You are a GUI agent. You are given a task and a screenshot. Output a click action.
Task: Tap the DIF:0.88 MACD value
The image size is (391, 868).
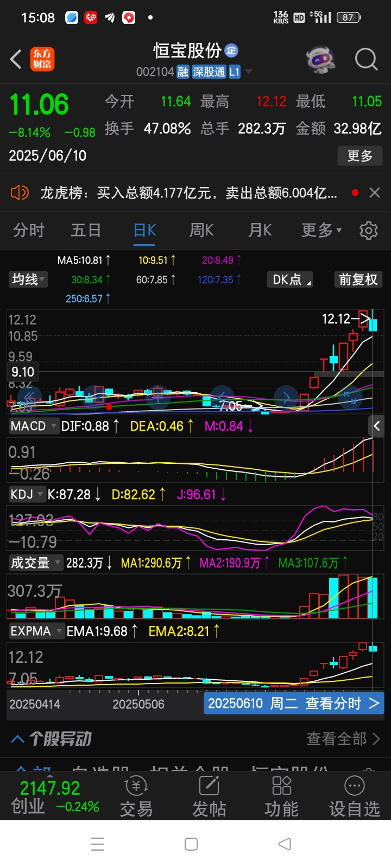[90, 426]
